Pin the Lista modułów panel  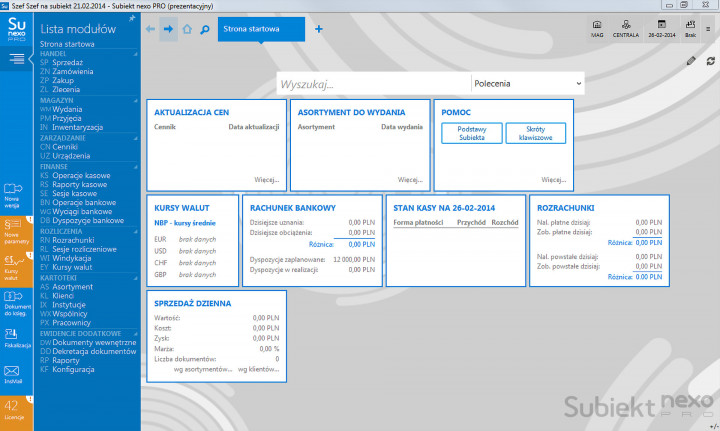[133, 18]
